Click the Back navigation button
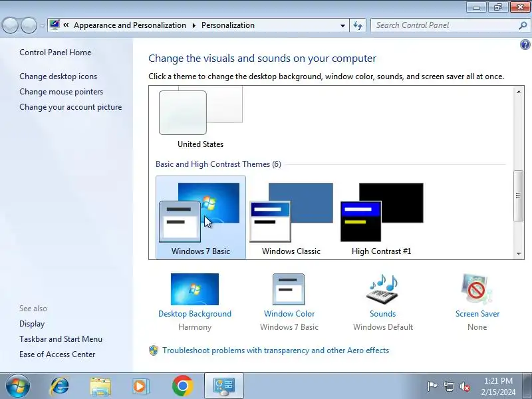The width and height of the screenshot is (532, 399). (10, 25)
